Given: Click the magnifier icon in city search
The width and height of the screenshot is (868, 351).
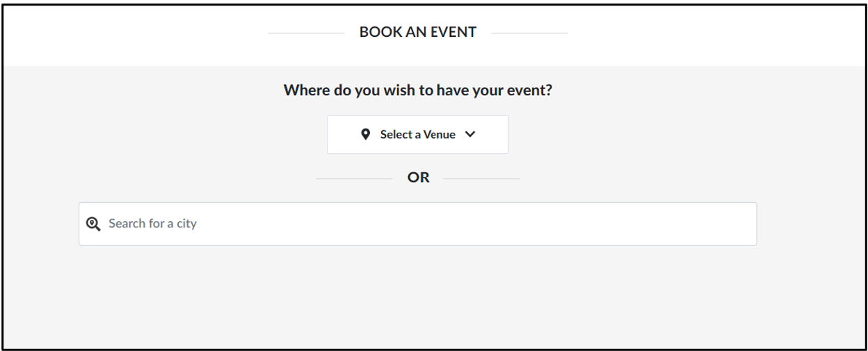Looking at the screenshot, I should coord(93,224).
